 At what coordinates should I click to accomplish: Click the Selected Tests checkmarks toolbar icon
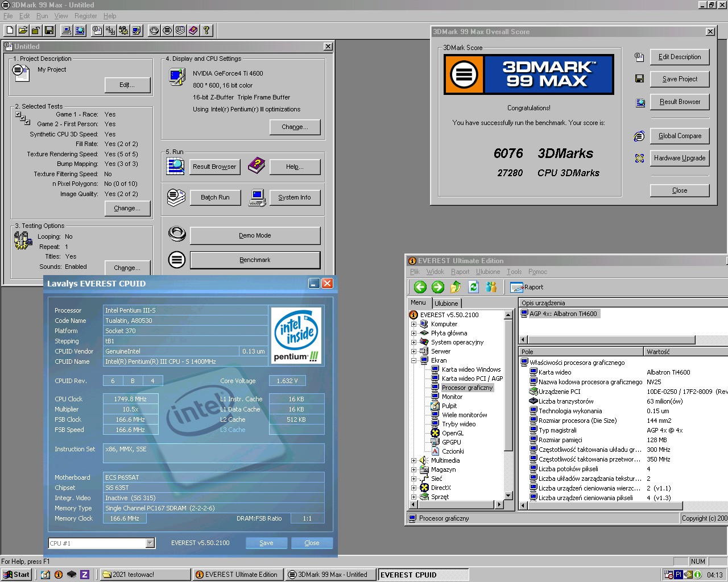(x=110, y=30)
